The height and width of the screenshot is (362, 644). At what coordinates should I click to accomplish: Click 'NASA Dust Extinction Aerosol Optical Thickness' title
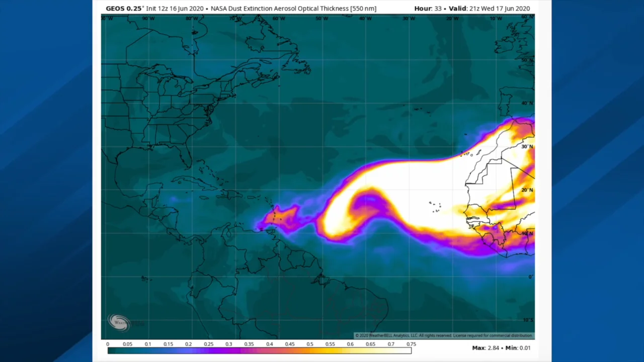[x=280, y=9]
